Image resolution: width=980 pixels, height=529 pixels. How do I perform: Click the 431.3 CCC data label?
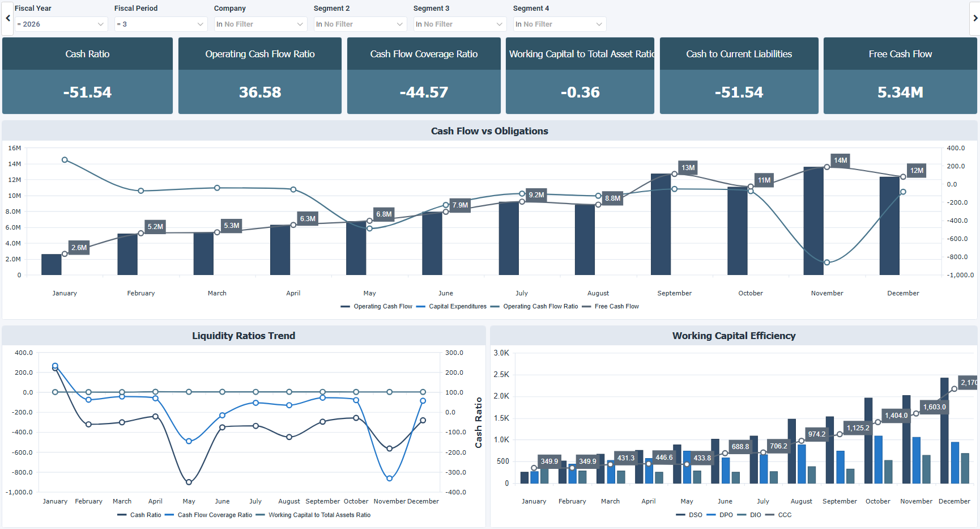pos(626,458)
